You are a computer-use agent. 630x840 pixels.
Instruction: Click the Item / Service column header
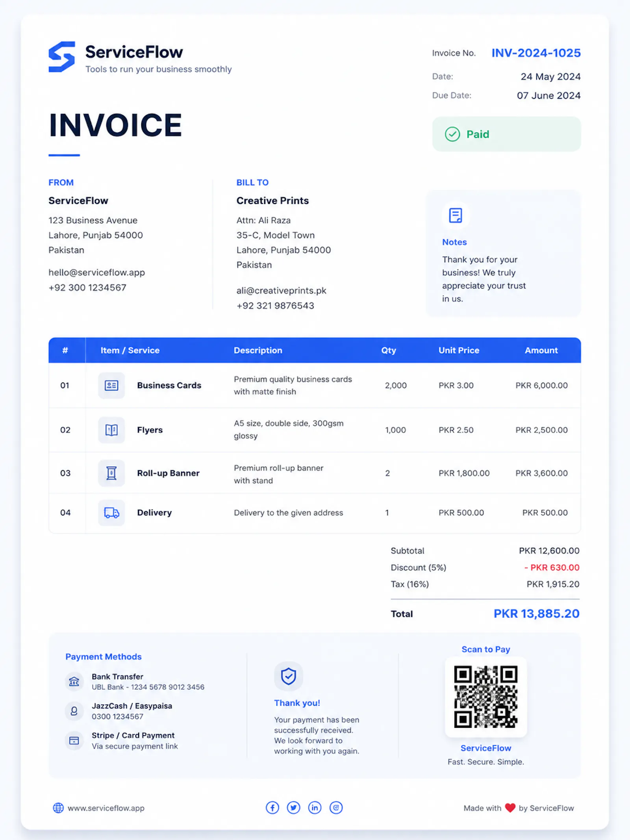(130, 350)
